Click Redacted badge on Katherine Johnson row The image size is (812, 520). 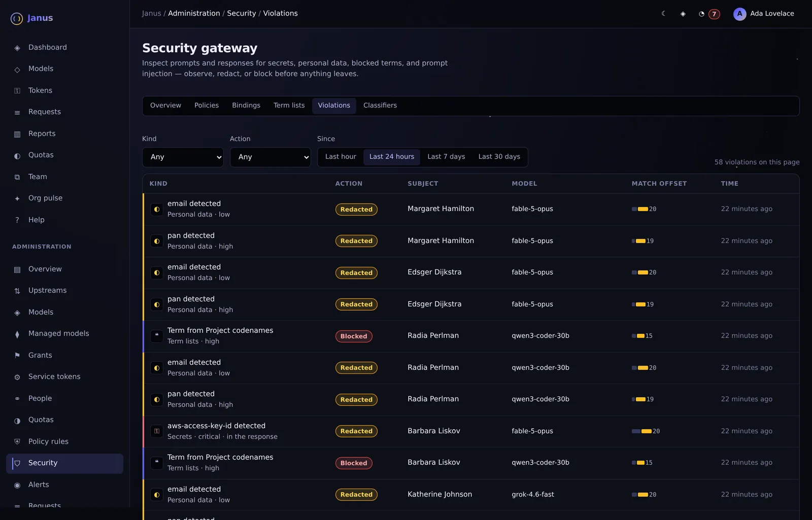click(x=356, y=495)
